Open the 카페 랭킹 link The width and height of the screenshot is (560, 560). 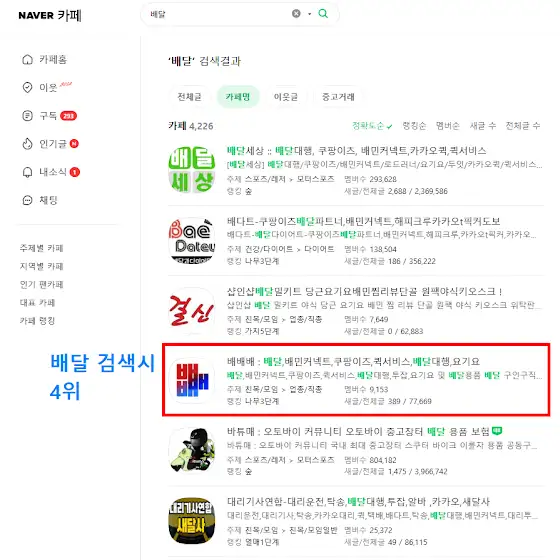coord(37,321)
